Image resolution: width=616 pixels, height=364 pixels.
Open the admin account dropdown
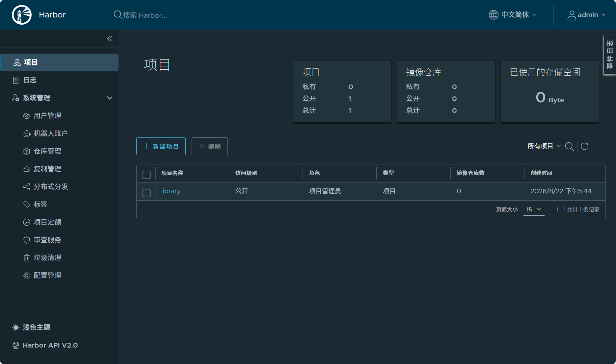pos(587,15)
